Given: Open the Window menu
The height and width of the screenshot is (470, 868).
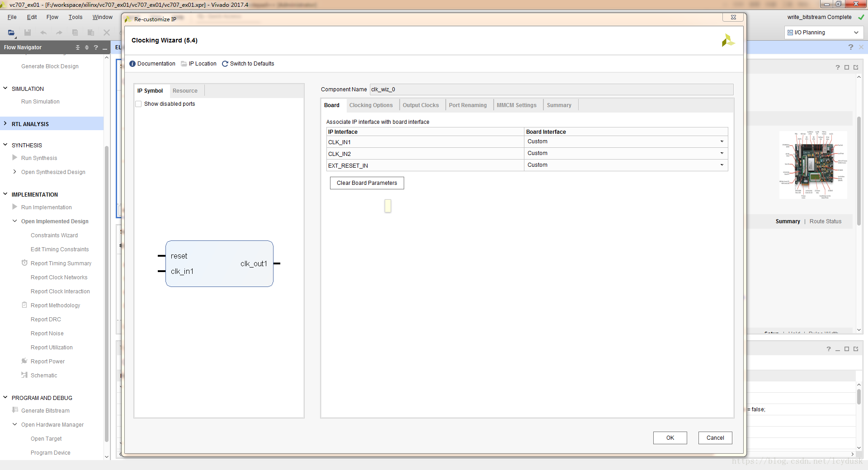Looking at the screenshot, I should coord(103,17).
